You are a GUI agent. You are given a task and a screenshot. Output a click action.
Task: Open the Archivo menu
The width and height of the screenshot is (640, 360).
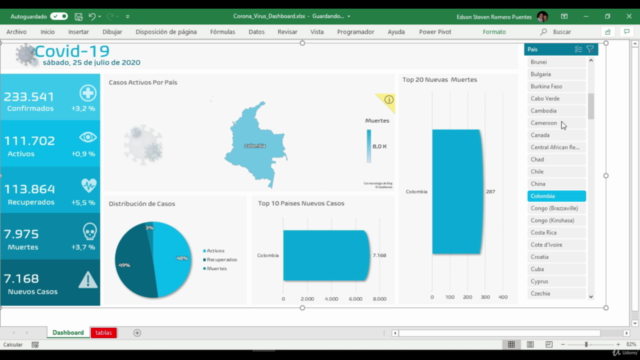(16, 32)
